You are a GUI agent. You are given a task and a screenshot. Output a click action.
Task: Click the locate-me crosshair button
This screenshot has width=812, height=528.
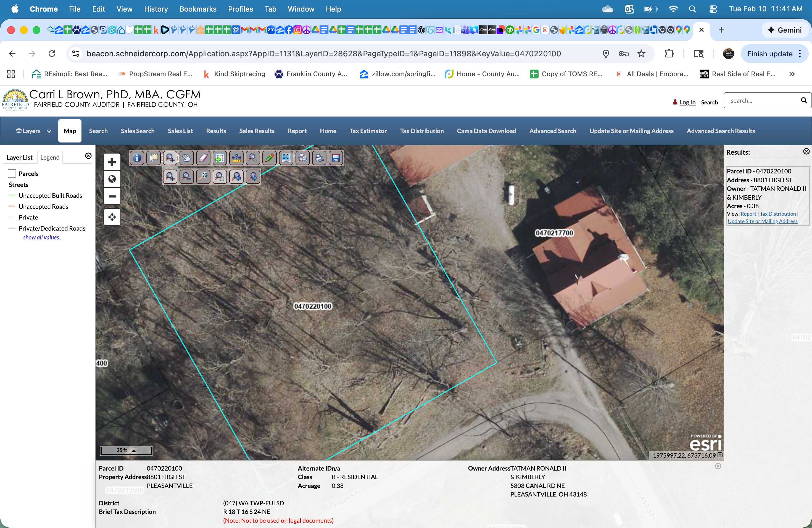(x=112, y=217)
